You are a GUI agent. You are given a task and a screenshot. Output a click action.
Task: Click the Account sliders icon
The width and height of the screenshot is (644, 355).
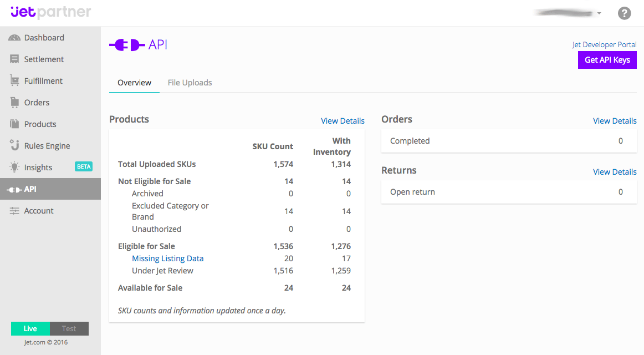pos(14,211)
